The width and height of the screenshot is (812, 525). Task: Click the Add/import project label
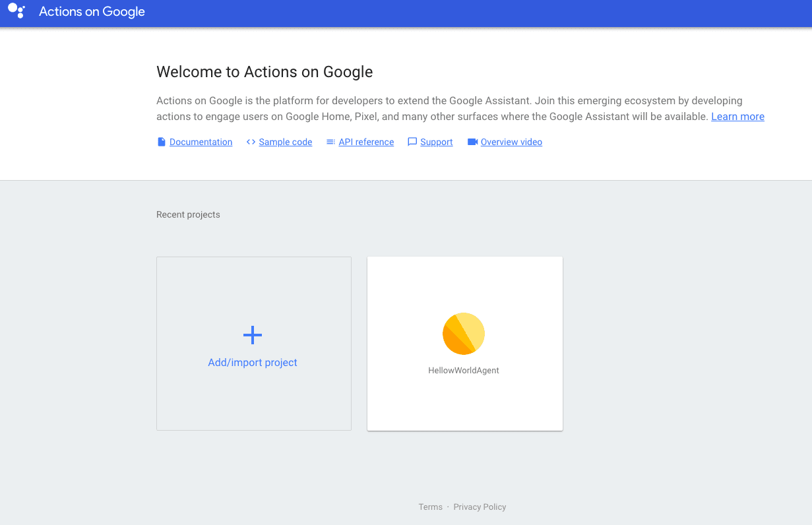253,363
